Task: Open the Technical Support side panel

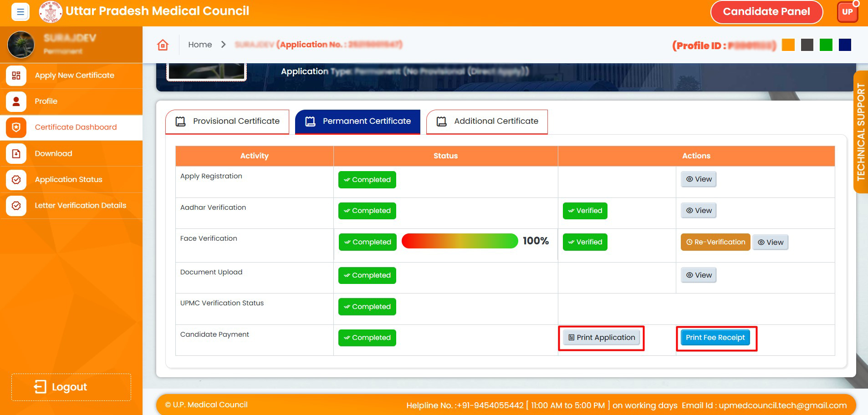Action: [860, 132]
